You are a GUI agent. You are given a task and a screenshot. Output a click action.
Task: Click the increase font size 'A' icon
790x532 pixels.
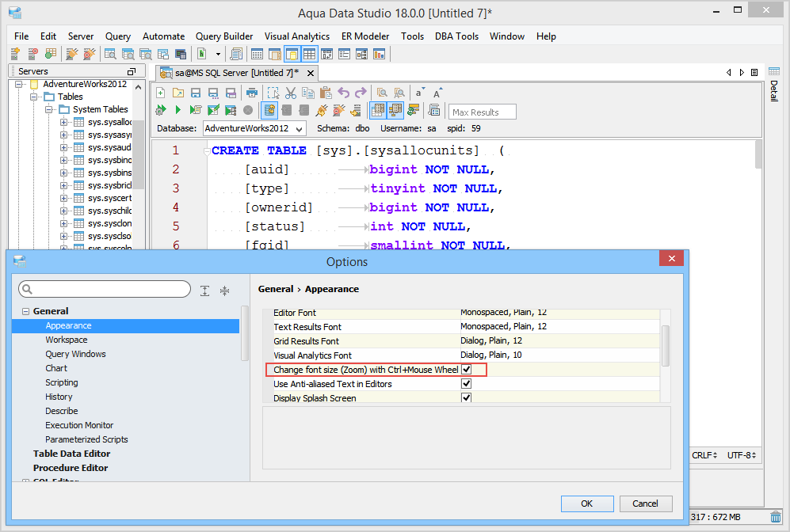point(437,93)
